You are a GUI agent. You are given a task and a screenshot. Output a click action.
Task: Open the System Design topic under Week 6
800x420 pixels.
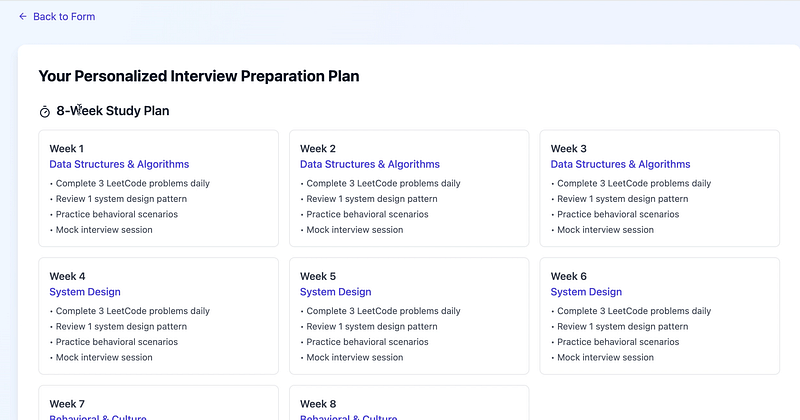[x=586, y=292]
